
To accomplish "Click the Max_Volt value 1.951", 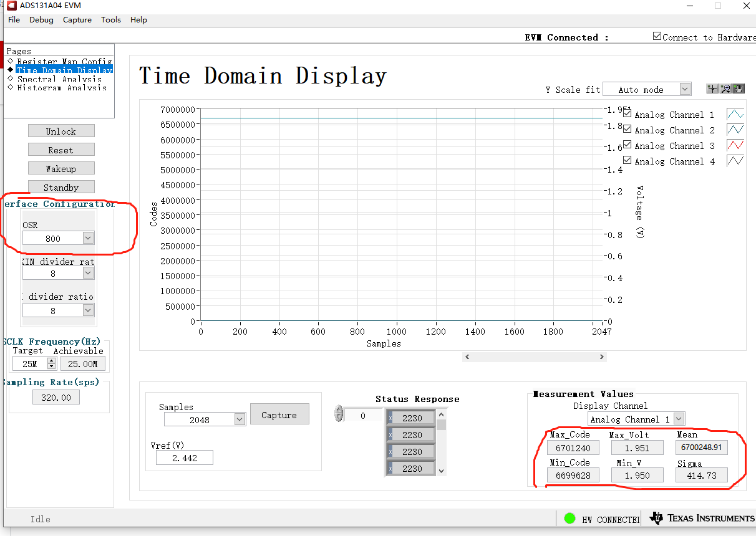I will pyautogui.click(x=637, y=447).
